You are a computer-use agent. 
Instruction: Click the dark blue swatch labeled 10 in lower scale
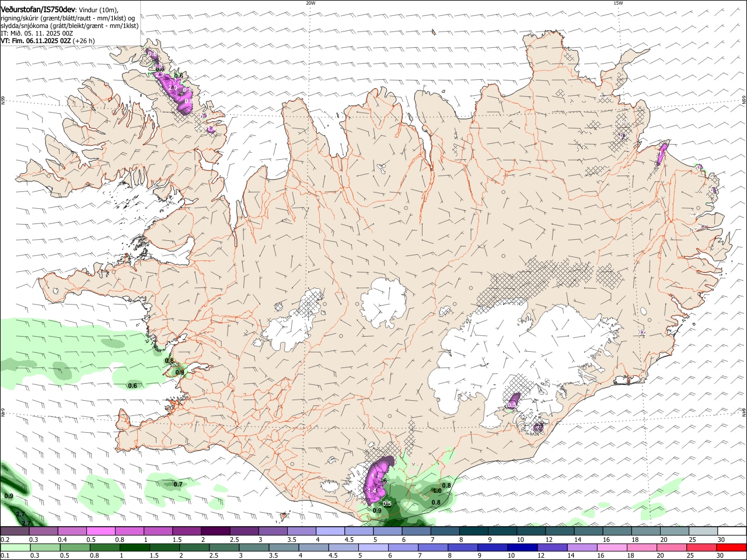point(522,547)
